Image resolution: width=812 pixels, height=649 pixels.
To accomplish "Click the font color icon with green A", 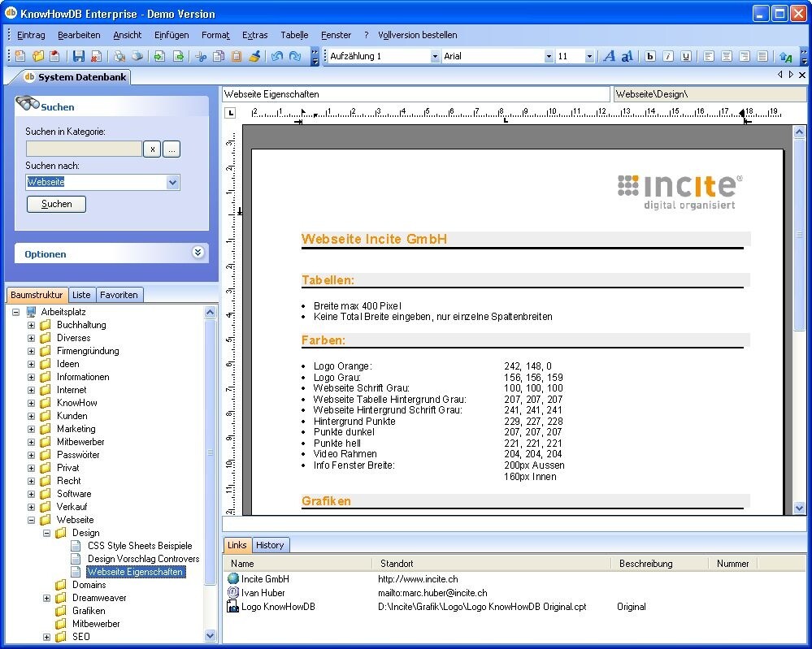I will point(786,56).
